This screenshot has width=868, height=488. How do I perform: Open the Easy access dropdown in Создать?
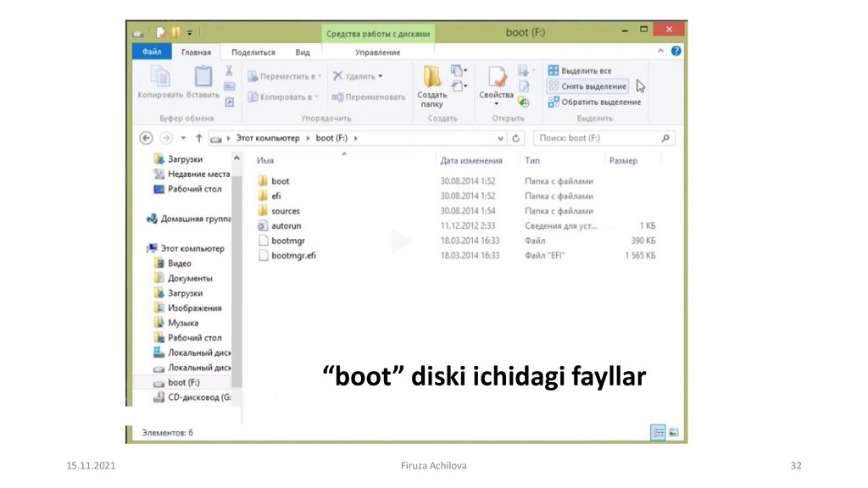click(x=459, y=86)
